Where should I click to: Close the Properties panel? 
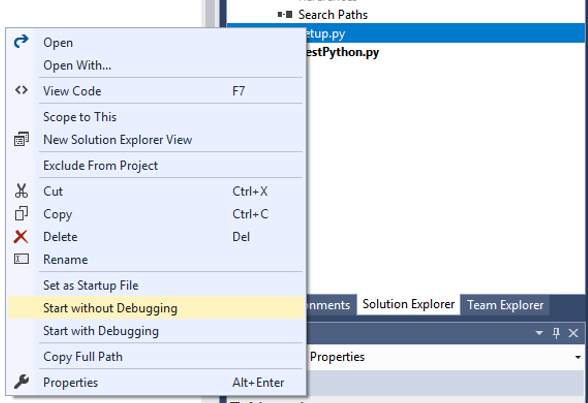(x=573, y=333)
